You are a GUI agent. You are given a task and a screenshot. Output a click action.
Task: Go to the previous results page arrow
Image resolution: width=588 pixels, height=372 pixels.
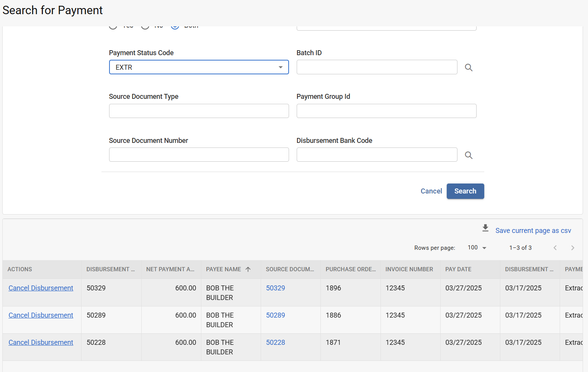click(555, 248)
